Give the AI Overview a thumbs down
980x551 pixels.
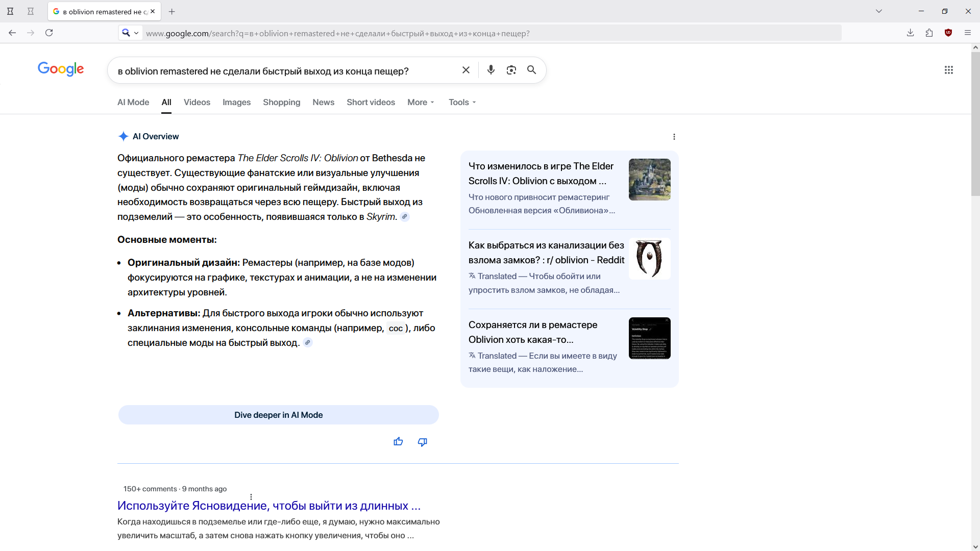click(422, 442)
